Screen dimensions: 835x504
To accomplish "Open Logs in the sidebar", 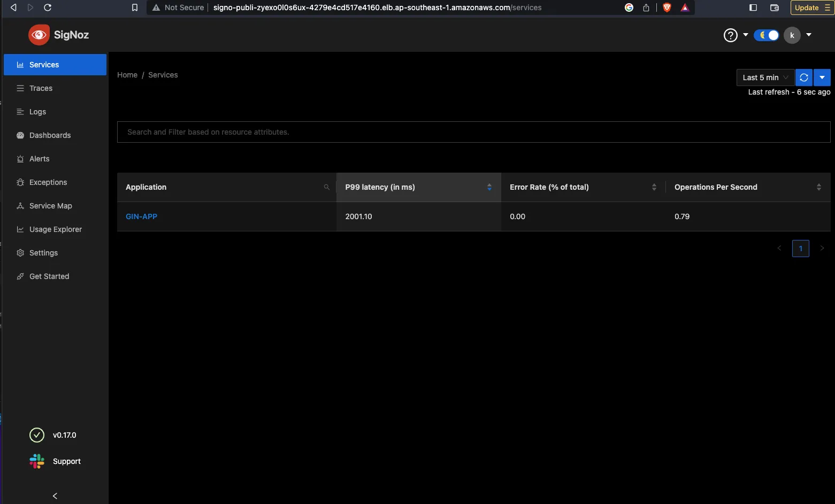I will click(55, 112).
